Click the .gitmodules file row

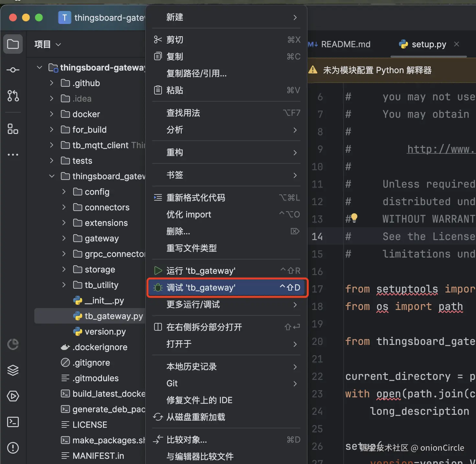90,378
